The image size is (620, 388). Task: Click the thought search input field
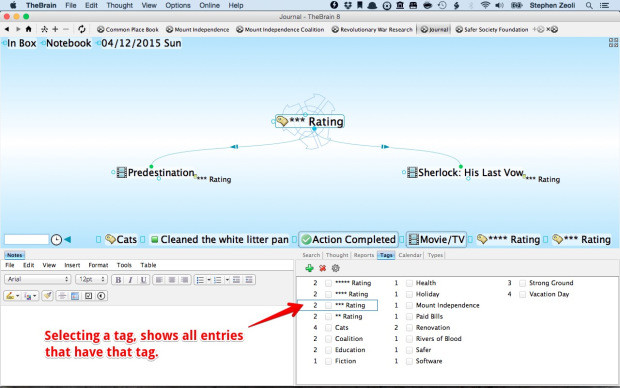click(26, 239)
